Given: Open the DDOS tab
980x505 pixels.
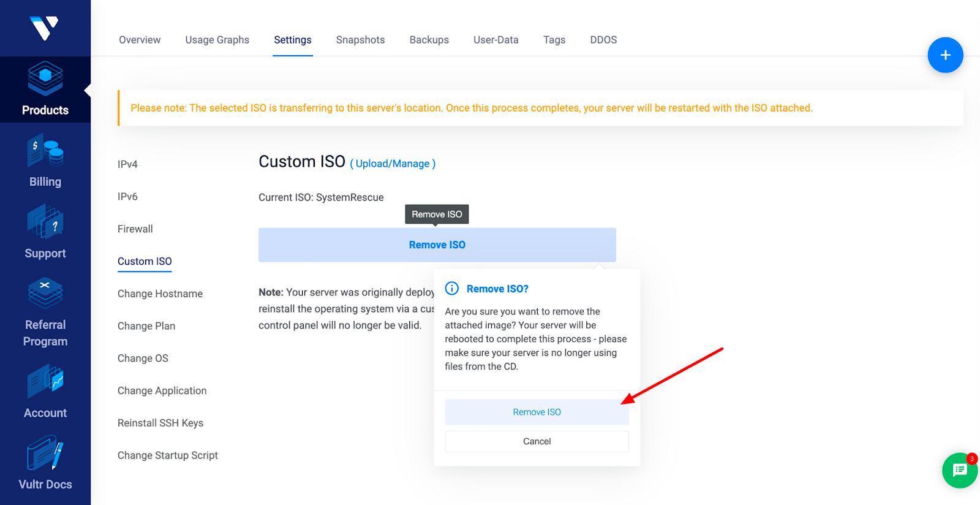Looking at the screenshot, I should 603,40.
